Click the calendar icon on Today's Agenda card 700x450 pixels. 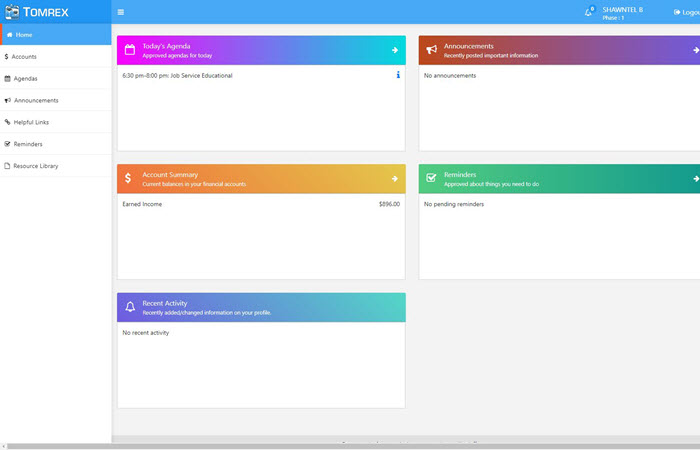[x=129, y=50]
